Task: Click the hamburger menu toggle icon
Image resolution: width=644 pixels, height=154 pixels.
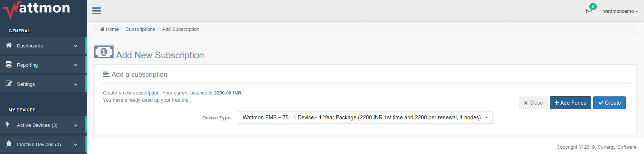Action: pos(96,11)
